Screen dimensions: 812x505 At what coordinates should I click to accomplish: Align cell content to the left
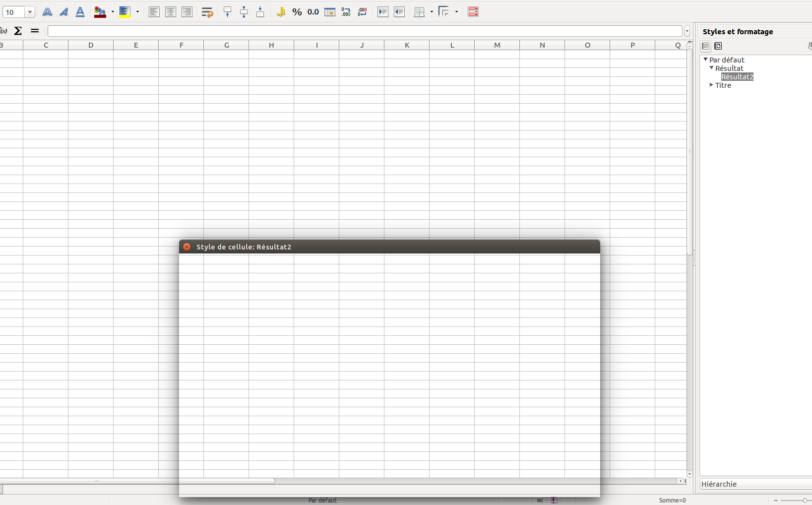[x=154, y=12]
